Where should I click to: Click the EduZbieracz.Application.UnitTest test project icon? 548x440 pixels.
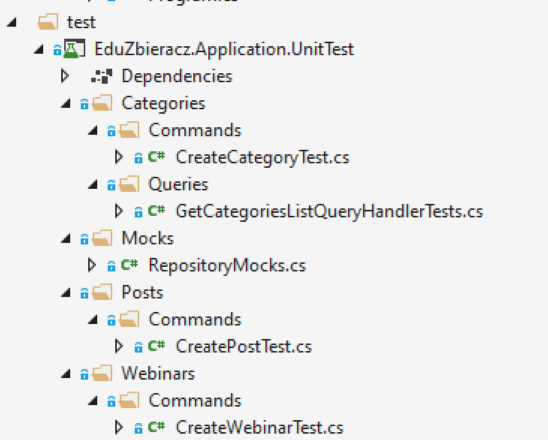coord(74,49)
